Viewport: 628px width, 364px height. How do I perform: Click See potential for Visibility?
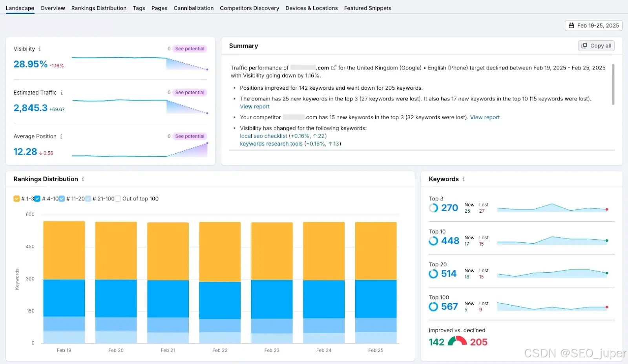(190, 49)
